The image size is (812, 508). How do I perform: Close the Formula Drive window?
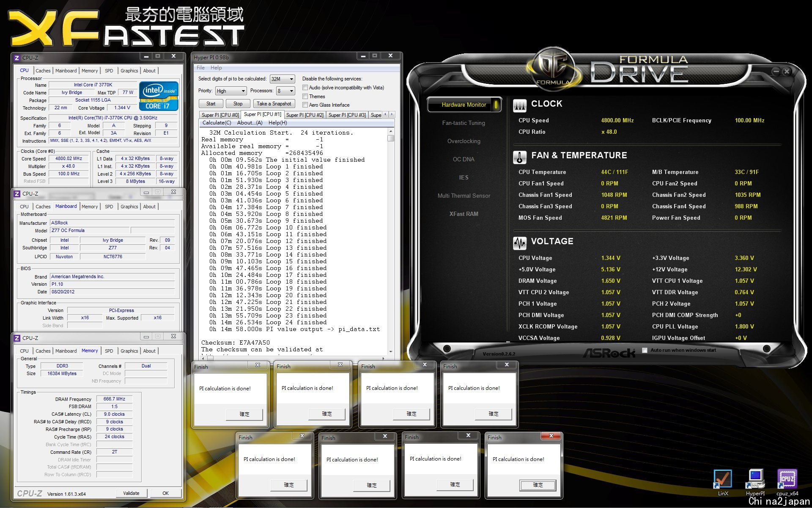pyautogui.click(x=787, y=72)
